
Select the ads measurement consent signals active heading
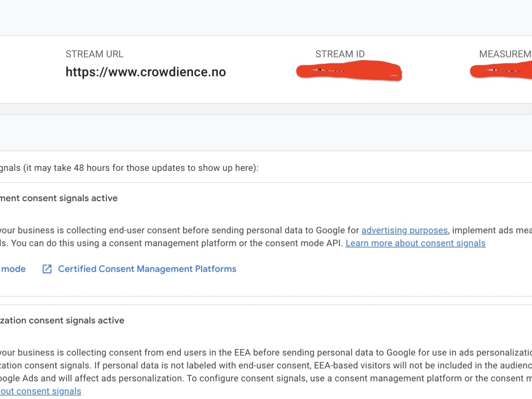(59, 198)
